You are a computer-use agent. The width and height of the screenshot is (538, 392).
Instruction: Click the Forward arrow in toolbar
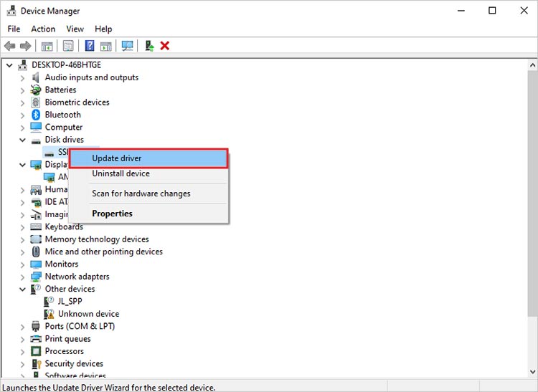(x=26, y=46)
